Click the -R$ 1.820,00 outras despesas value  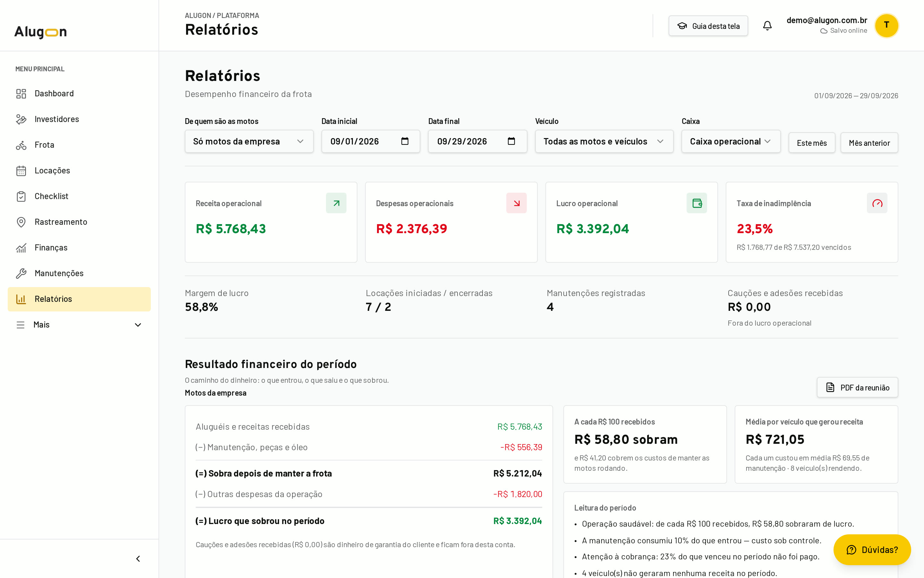click(x=518, y=494)
